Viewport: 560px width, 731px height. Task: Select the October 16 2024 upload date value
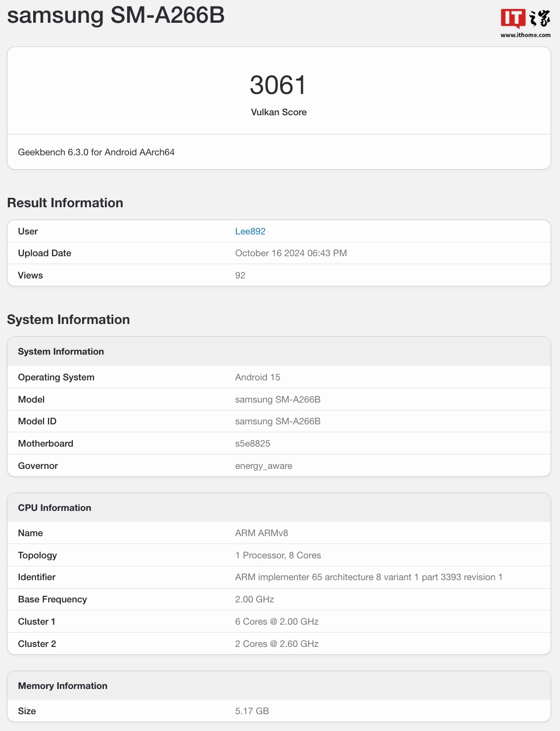click(291, 253)
